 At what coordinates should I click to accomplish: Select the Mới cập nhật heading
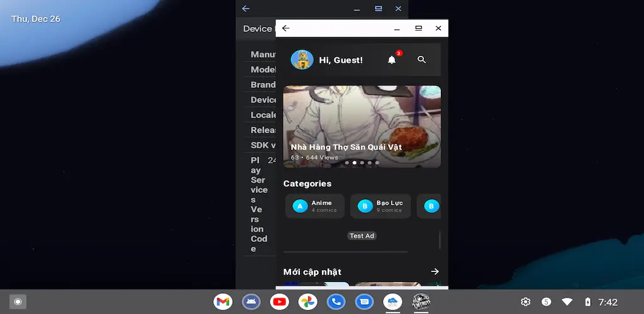[x=312, y=272]
